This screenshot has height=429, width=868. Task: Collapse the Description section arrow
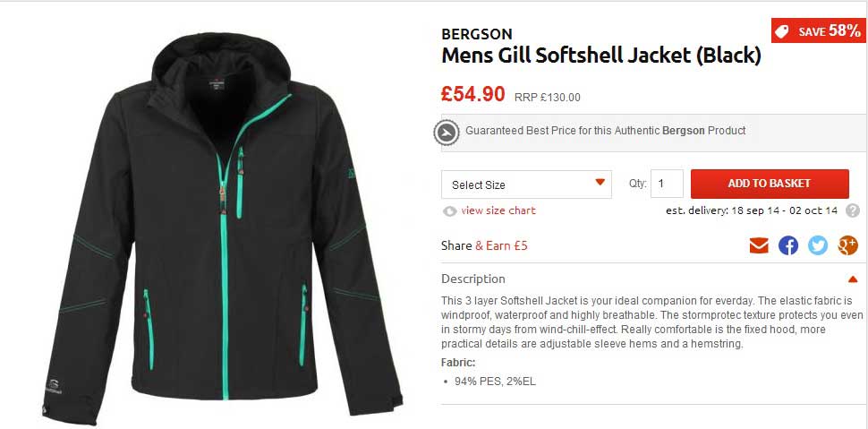[852, 279]
